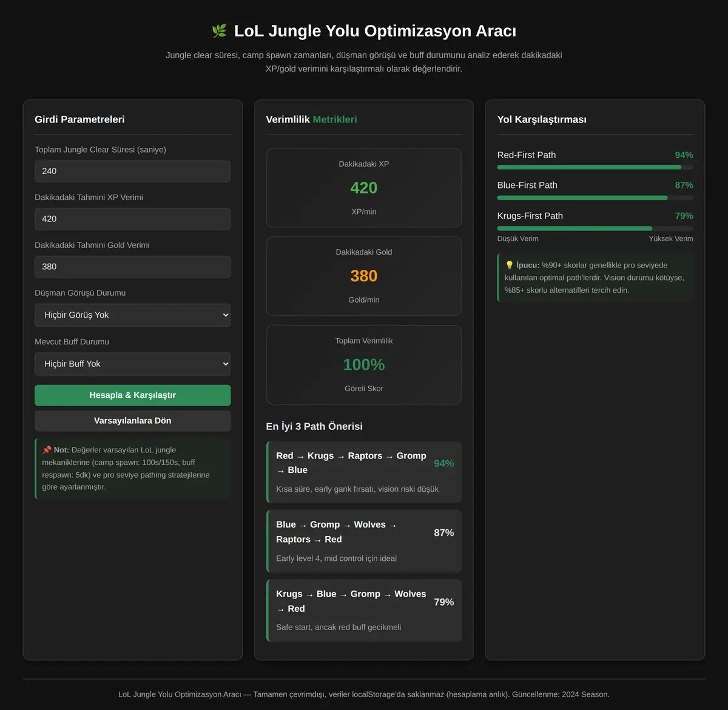Click the pushpin icon in the Not box
This screenshot has height=710, width=728.
pos(47,450)
